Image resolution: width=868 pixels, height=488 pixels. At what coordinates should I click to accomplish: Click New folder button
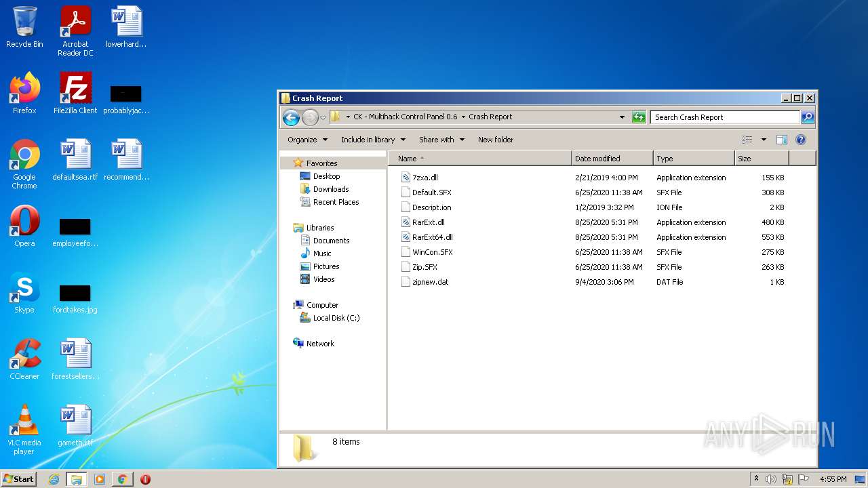[496, 140]
